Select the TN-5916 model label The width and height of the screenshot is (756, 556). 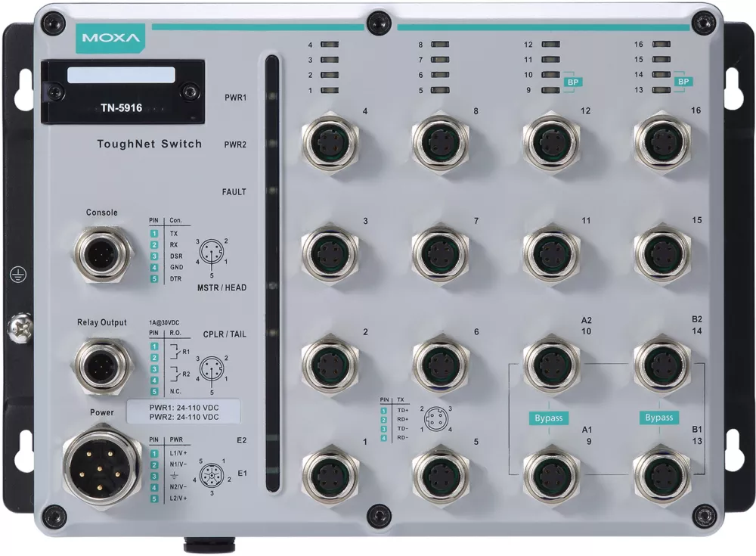(122, 107)
